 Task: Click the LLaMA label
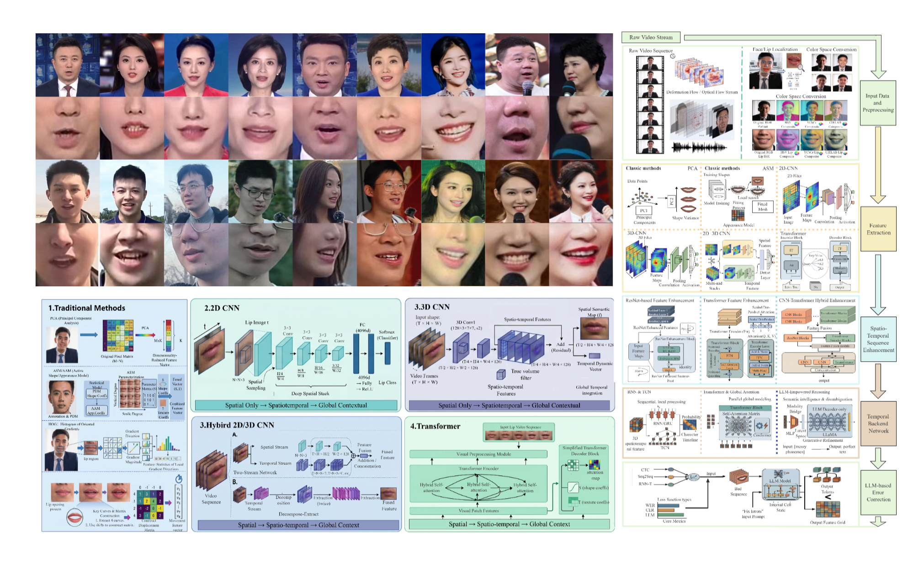tap(829, 435)
